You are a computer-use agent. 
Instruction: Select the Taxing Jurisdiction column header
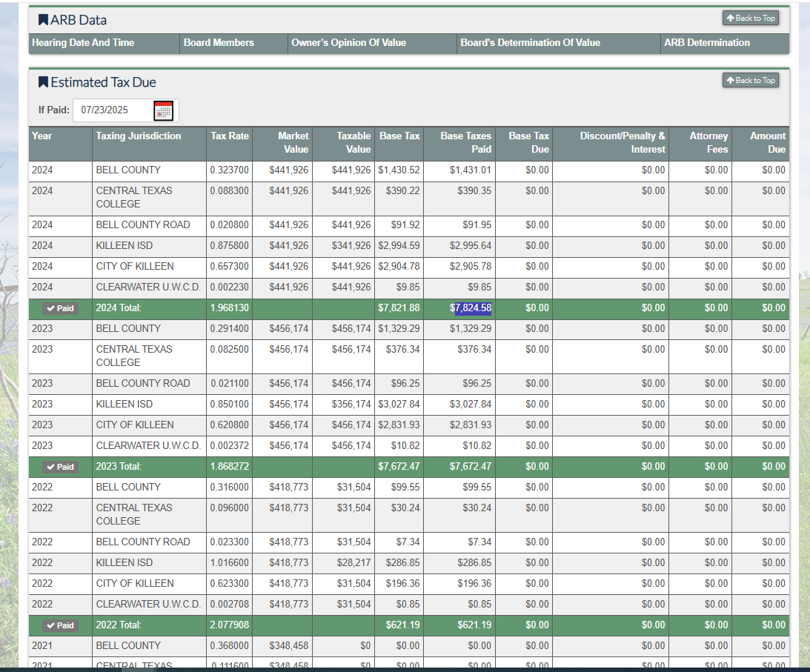pyautogui.click(x=139, y=136)
